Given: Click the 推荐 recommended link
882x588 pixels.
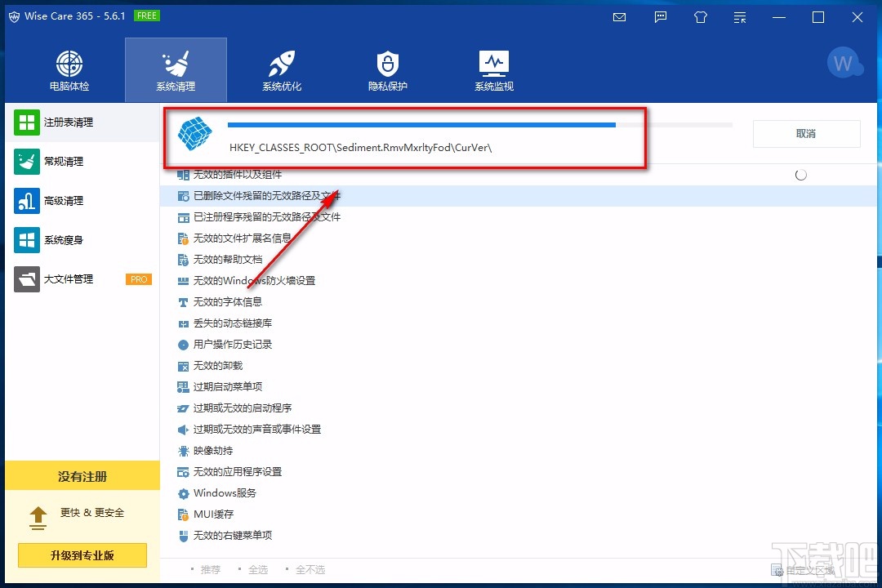Looking at the screenshot, I should [x=211, y=569].
